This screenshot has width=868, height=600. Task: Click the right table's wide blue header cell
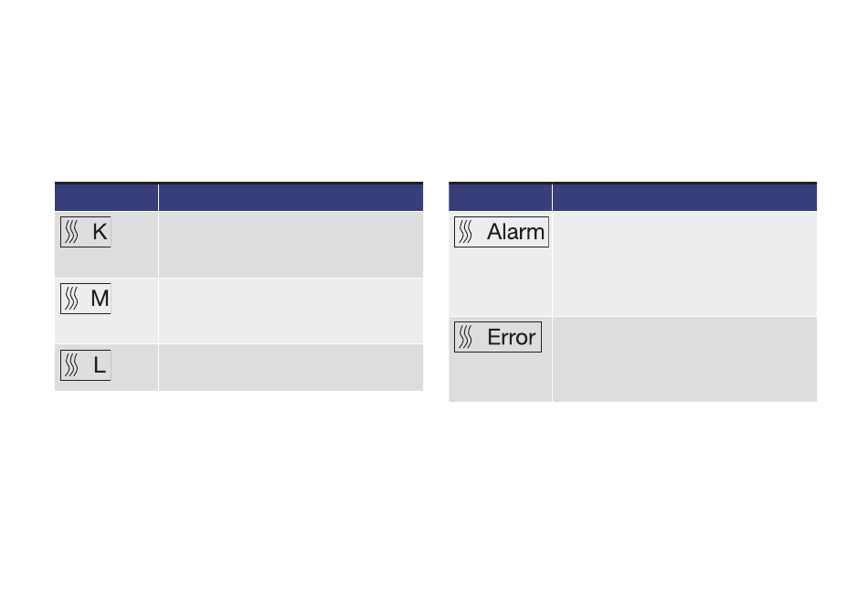pyautogui.click(x=684, y=197)
